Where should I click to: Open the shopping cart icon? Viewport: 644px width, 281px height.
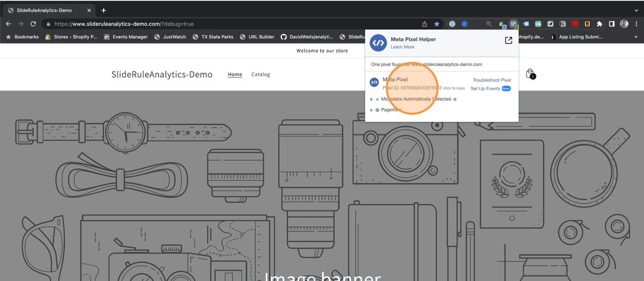click(530, 74)
